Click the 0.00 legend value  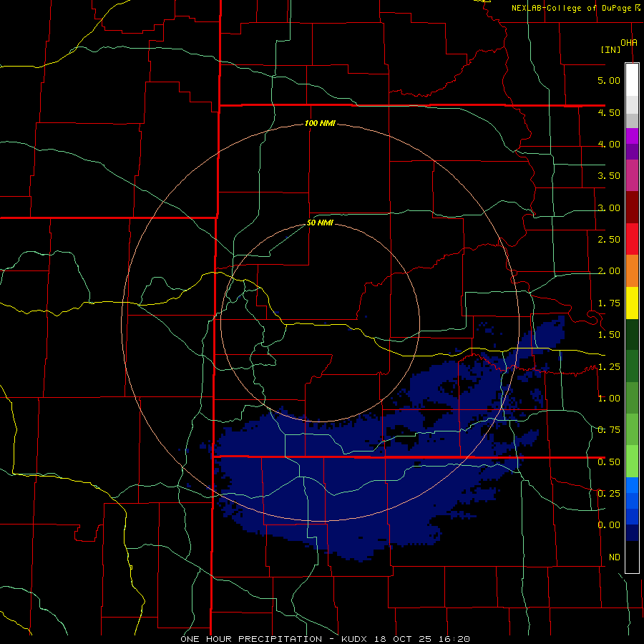[x=609, y=525]
